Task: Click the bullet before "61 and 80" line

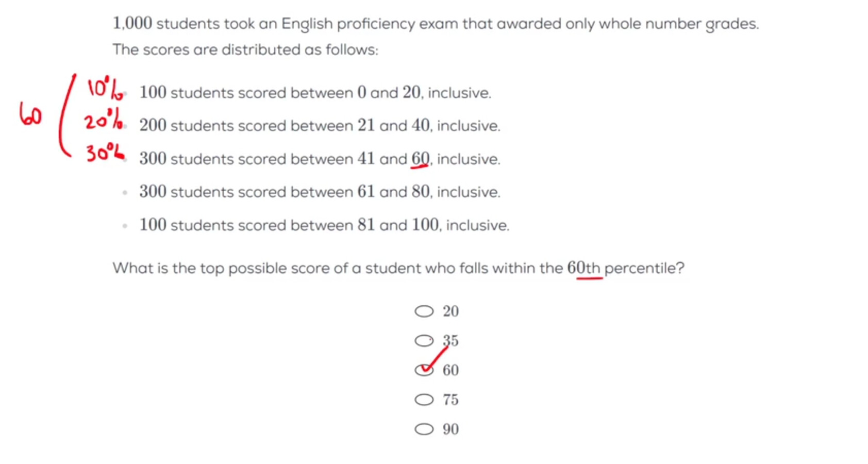Action: pyautogui.click(x=125, y=193)
